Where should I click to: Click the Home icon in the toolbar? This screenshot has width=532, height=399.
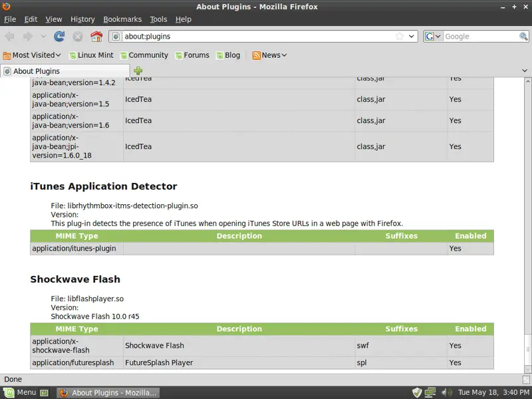tap(96, 37)
